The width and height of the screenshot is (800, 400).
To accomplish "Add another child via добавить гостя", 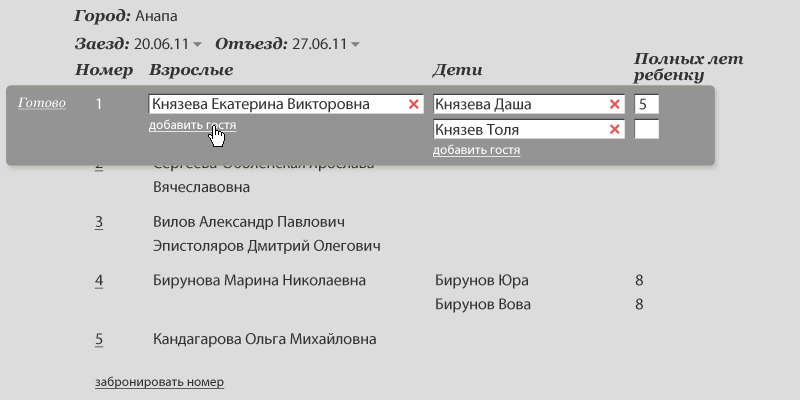I will click(476, 150).
